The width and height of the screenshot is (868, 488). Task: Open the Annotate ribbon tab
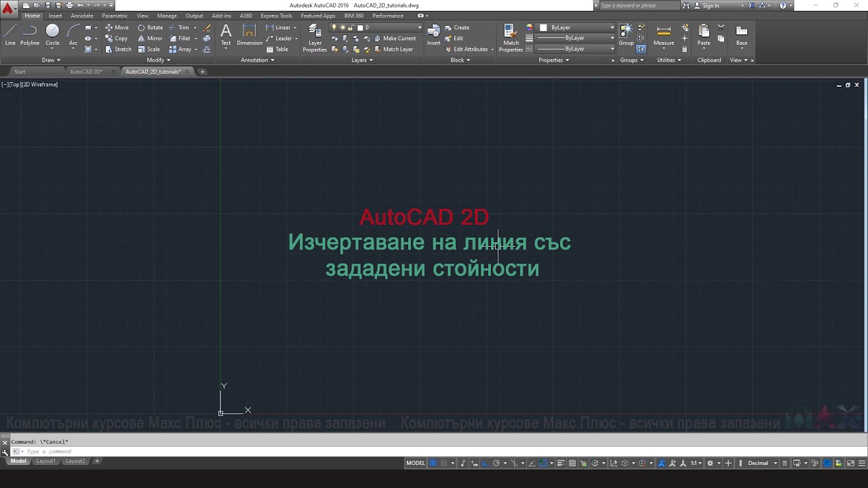(82, 16)
